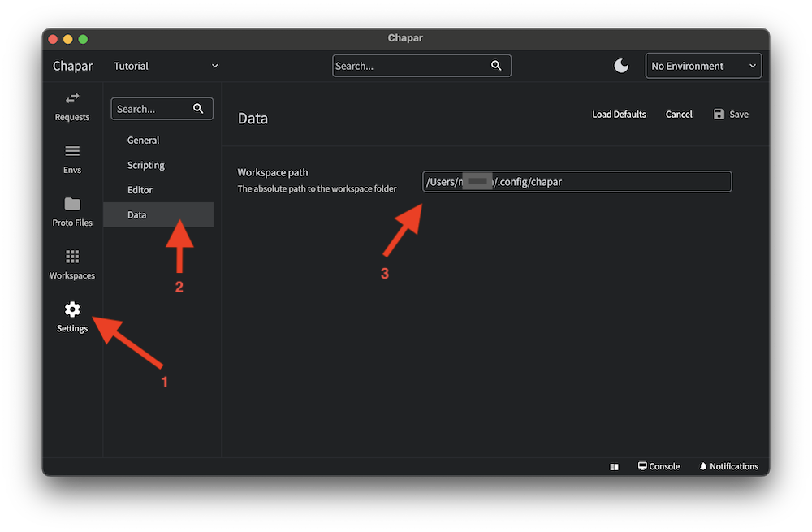Select the Editor settings section

139,189
